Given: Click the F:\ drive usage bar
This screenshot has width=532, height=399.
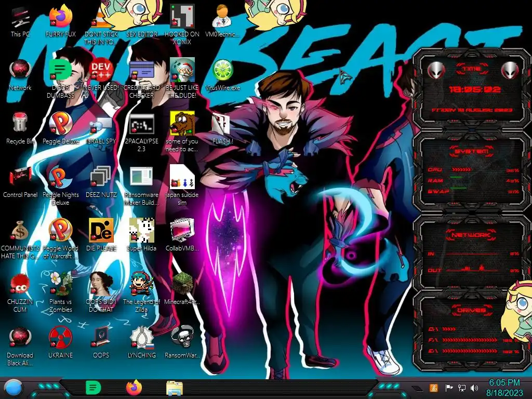Looking at the screenshot, I should point(470,340).
